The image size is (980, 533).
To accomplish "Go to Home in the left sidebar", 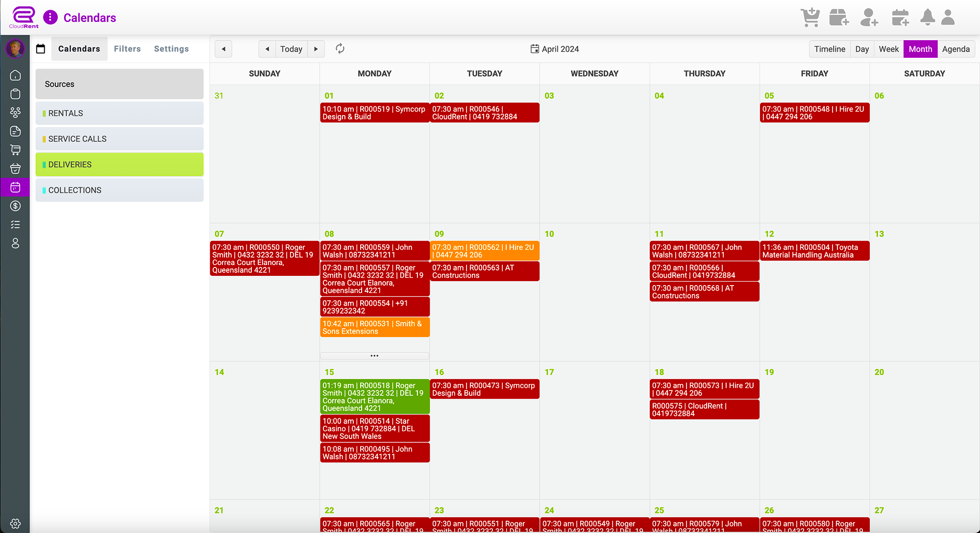I will click(15, 75).
